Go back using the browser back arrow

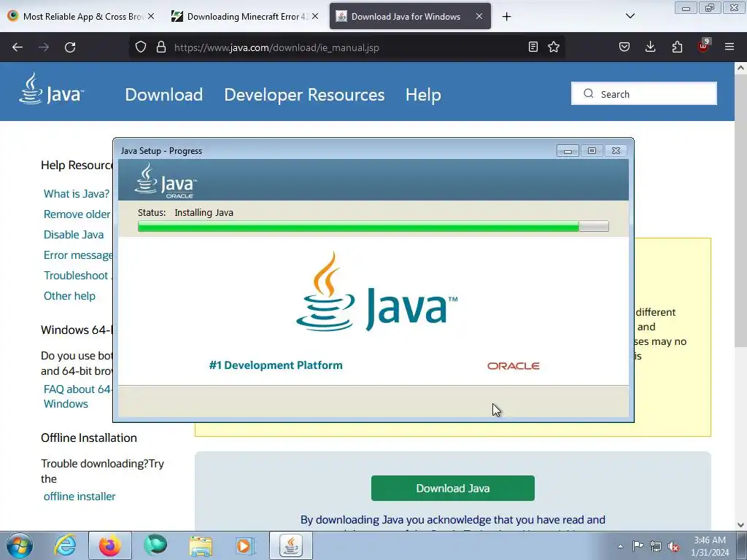pos(18,47)
